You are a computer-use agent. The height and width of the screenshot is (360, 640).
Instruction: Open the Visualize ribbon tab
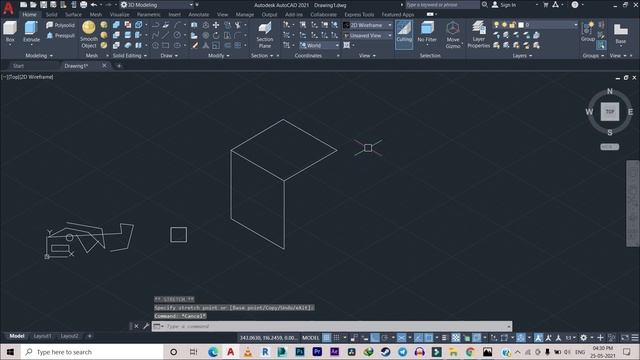(119, 14)
